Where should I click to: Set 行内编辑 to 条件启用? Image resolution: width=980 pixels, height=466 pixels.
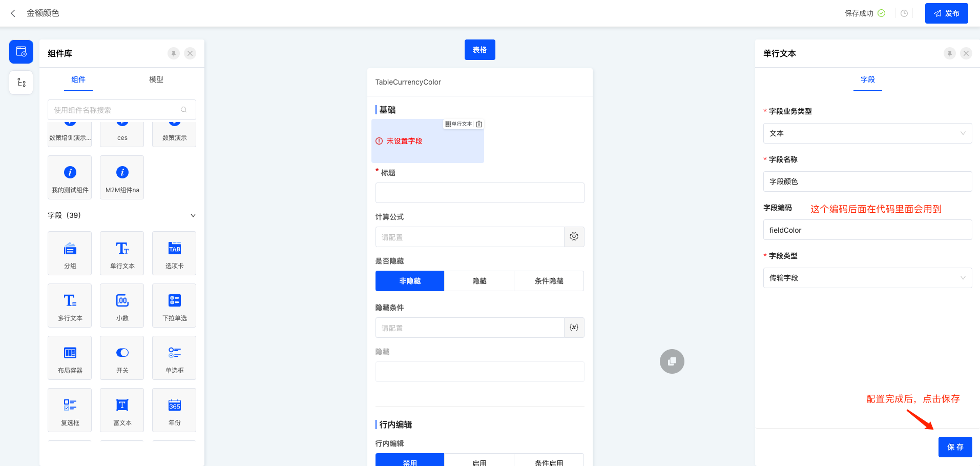pos(549,460)
